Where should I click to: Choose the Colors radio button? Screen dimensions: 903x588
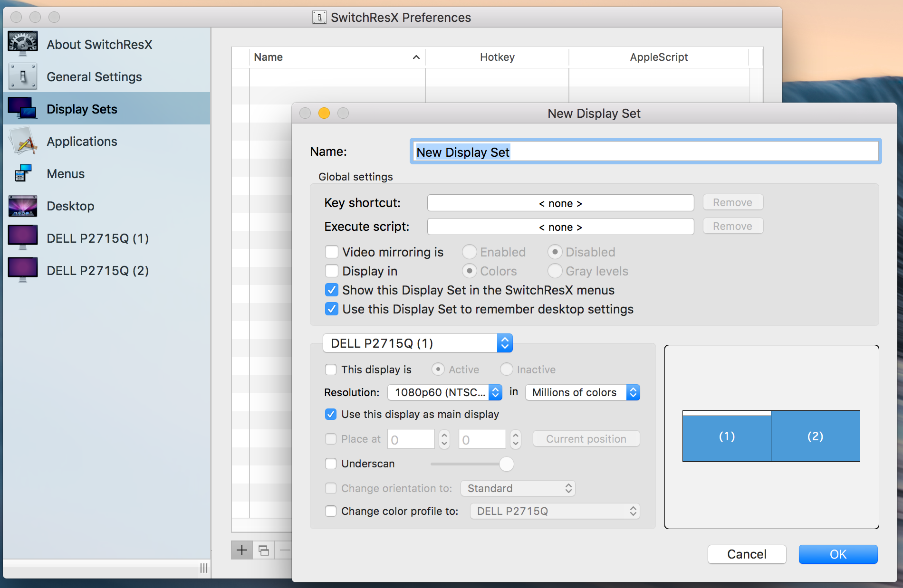click(x=469, y=271)
